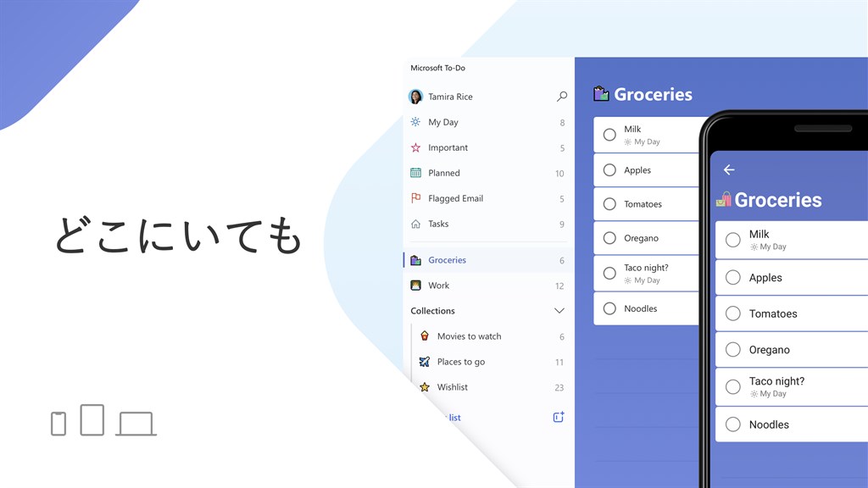
Task: Click the phone device icon
Action: (58, 424)
